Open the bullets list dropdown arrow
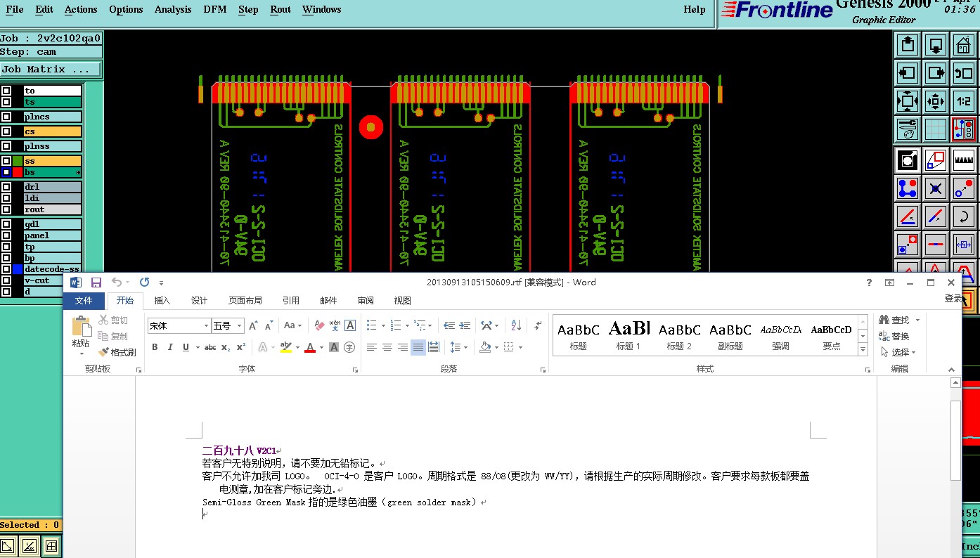Image resolution: width=980 pixels, height=558 pixels. (382, 325)
